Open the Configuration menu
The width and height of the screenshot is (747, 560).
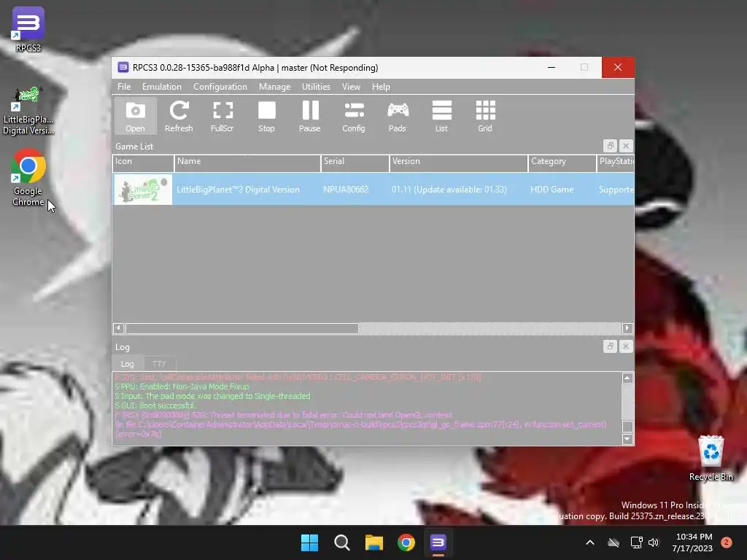click(x=220, y=87)
